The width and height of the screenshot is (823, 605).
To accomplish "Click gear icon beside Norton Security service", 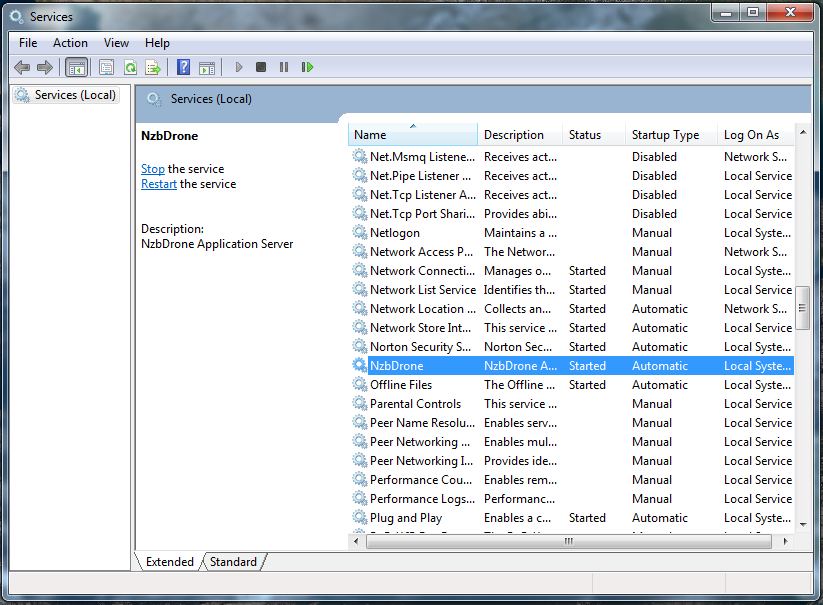I will coord(360,346).
